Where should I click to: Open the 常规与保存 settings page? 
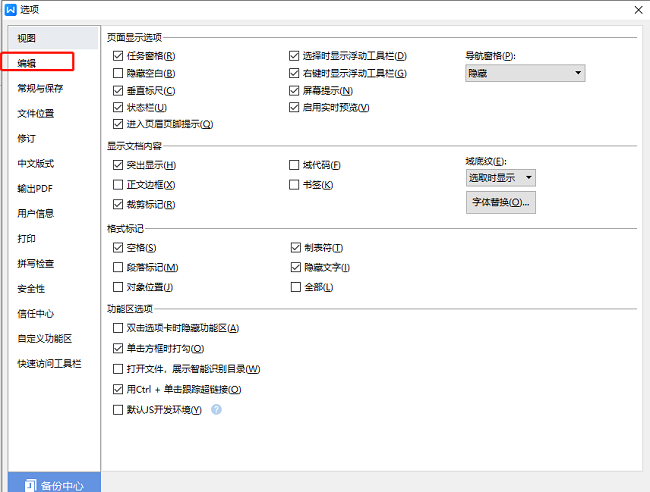[x=40, y=88]
